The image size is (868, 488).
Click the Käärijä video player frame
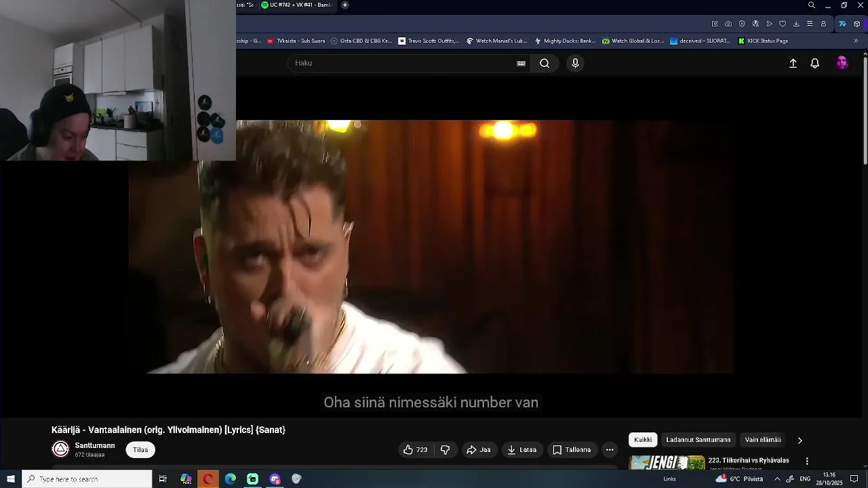click(431, 247)
